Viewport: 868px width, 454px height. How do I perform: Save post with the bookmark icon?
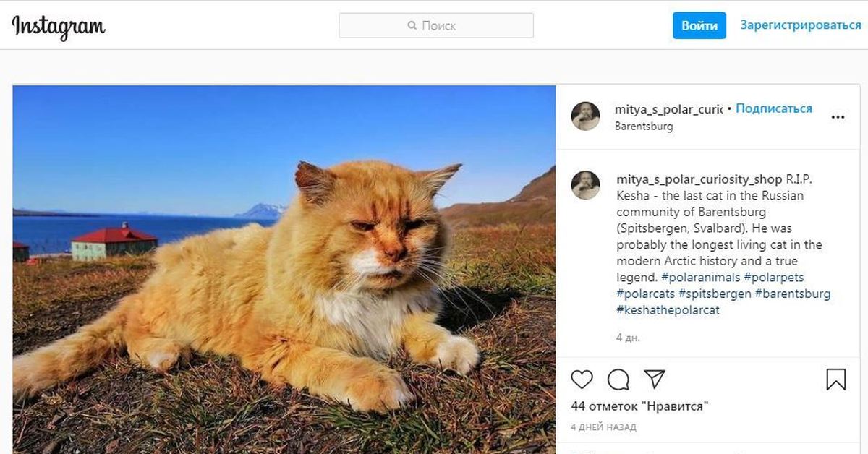coord(835,380)
